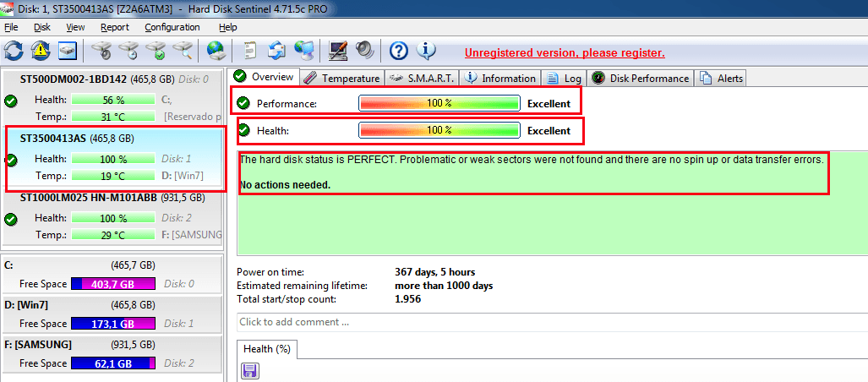Screen dimensions: 868x382
Task: Click the F: [SAMSUNG] free space bar 62,1 GB
Action: click(x=113, y=363)
